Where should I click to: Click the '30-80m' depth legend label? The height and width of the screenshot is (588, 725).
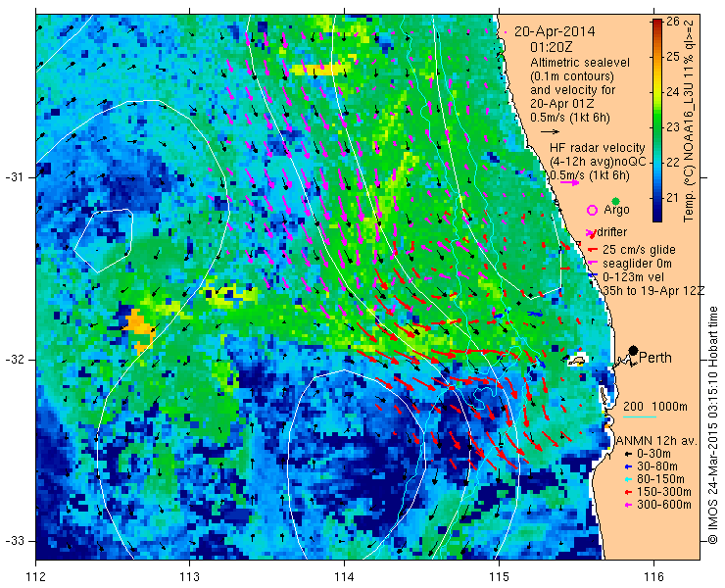coord(657,466)
